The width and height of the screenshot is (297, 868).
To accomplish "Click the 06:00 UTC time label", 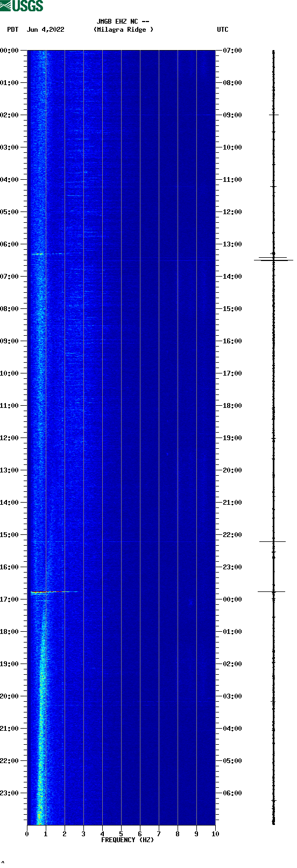I will 232,793.
